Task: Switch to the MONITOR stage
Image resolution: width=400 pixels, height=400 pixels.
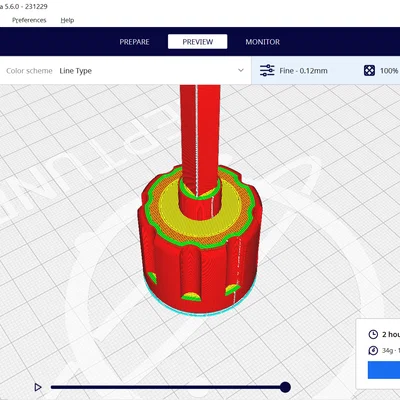Action: coord(263,42)
